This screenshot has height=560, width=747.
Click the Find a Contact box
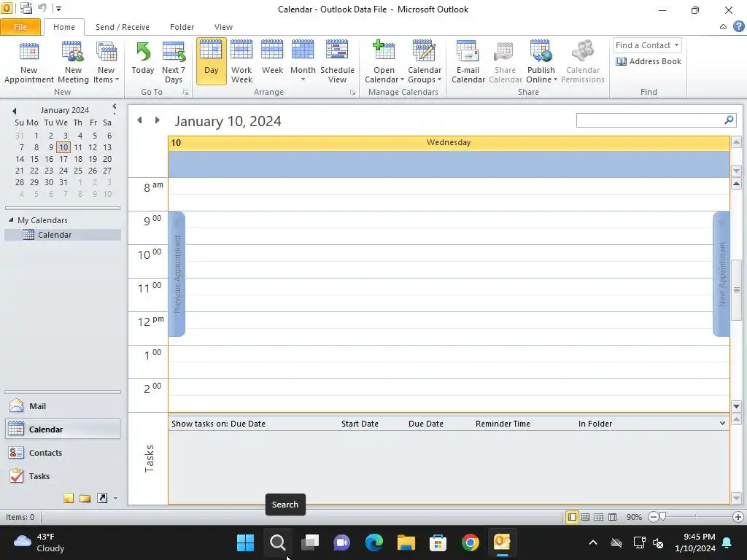pos(642,45)
